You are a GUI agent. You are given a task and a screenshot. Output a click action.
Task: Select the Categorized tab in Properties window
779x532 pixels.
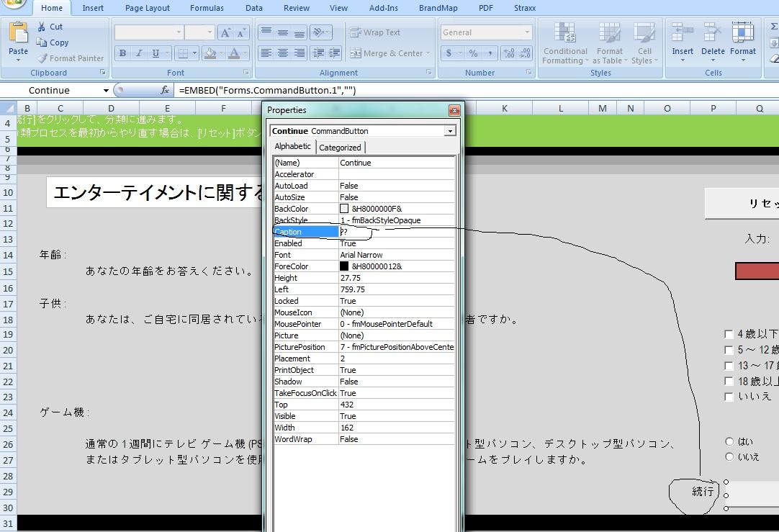click(340, 146)
